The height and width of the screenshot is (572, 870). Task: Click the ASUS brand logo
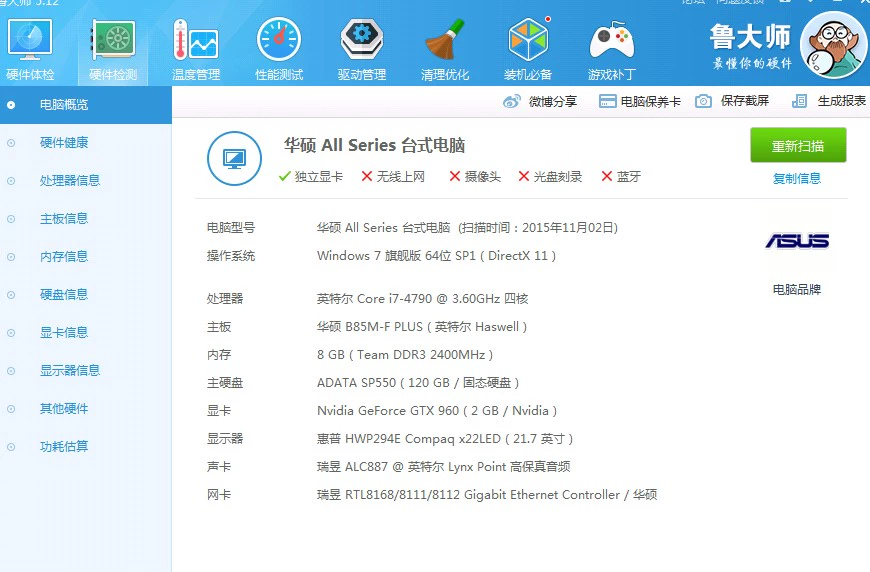click(x=797, y=241)
